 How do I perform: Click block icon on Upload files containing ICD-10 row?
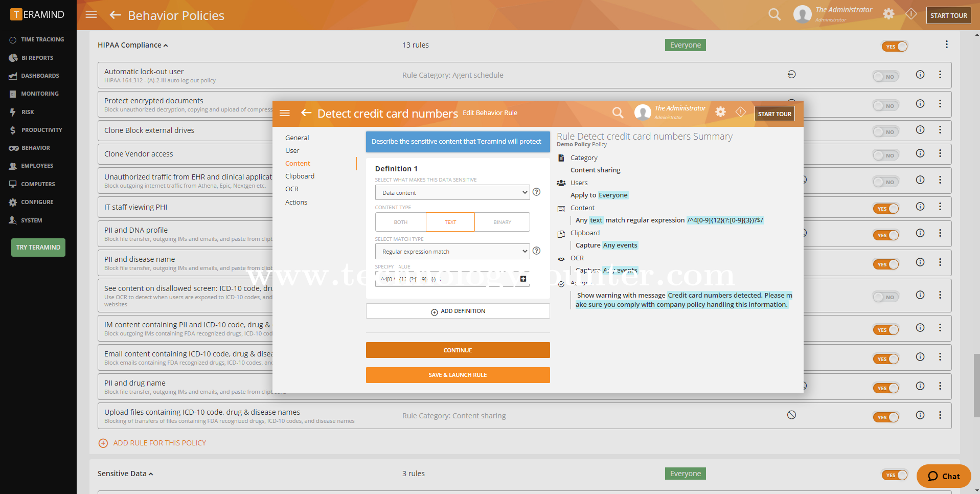tap(791, 415)
